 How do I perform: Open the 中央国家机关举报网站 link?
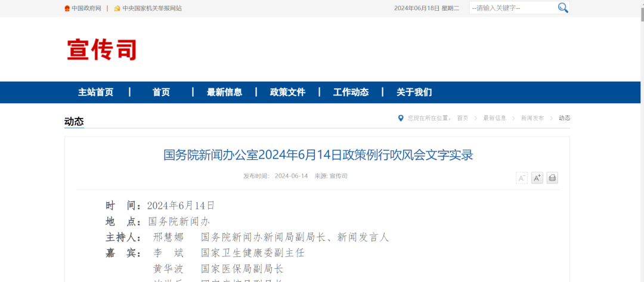click(x=152, y=8)
